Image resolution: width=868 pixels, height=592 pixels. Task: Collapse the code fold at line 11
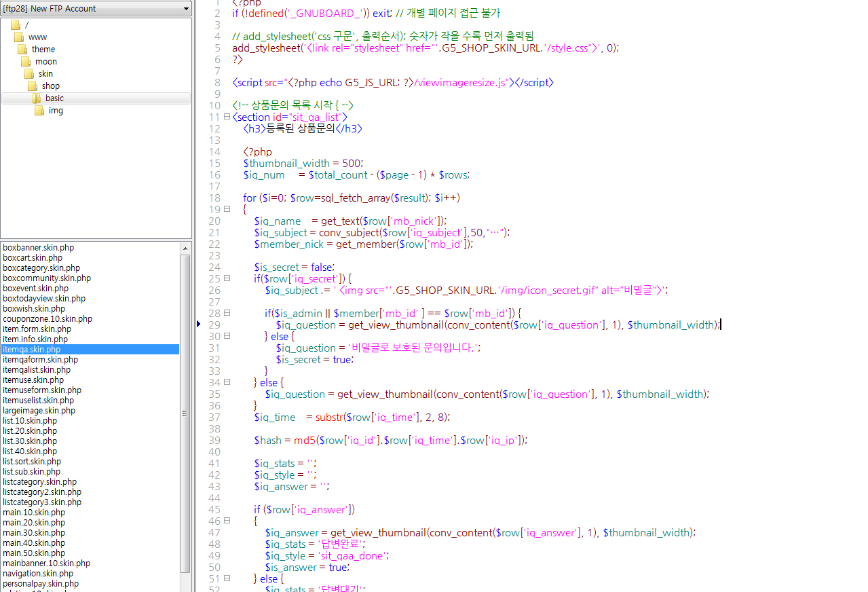pos(227,117)
